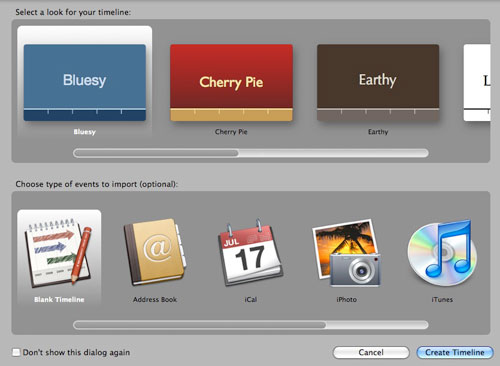Click the Blank Timeline caption
The width and height of the screenshot is (500, 366).
[x=59, y=299]
